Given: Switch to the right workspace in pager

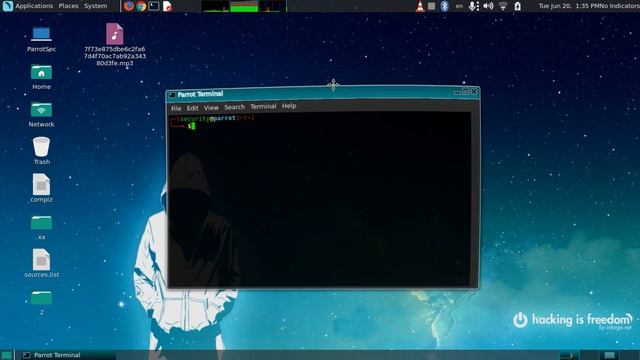Looking at the screenshot, I should [x=609, y=355].
